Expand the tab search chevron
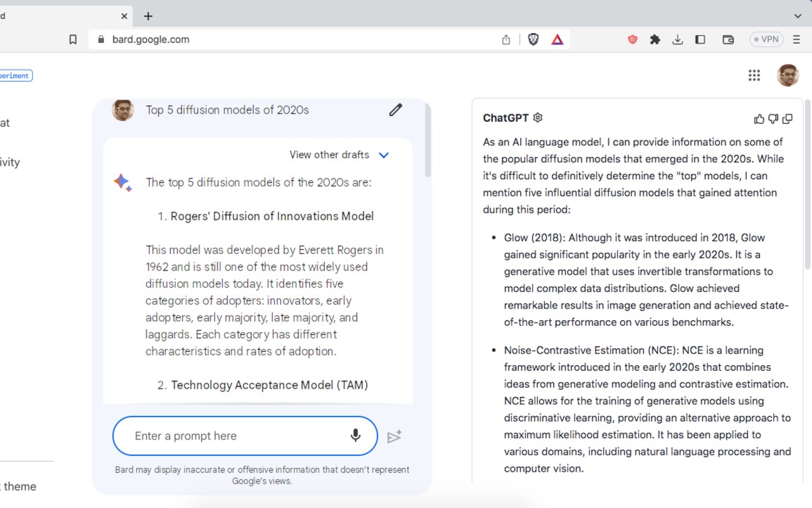 coord(797,16)
